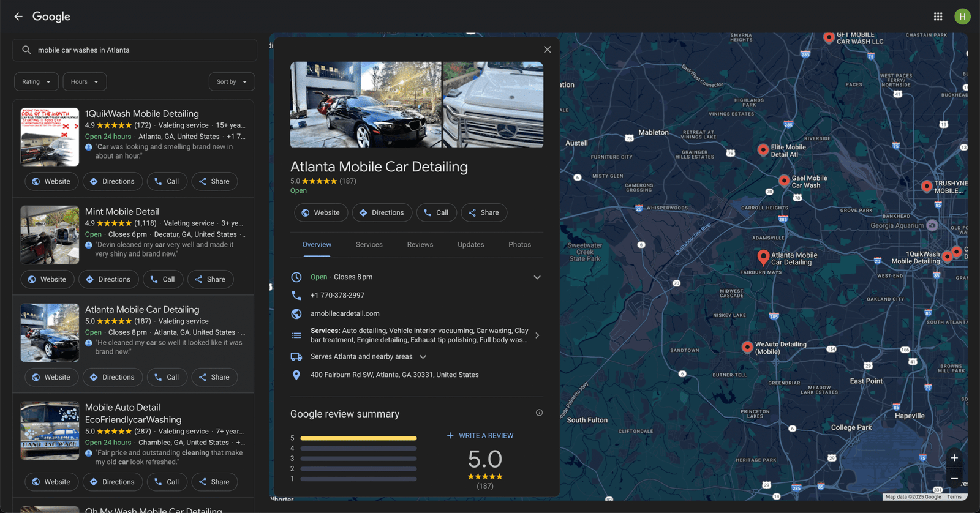Viewport: 980px width, 513px height.
Task: Click Write a Review link
Action: point(486,436)
